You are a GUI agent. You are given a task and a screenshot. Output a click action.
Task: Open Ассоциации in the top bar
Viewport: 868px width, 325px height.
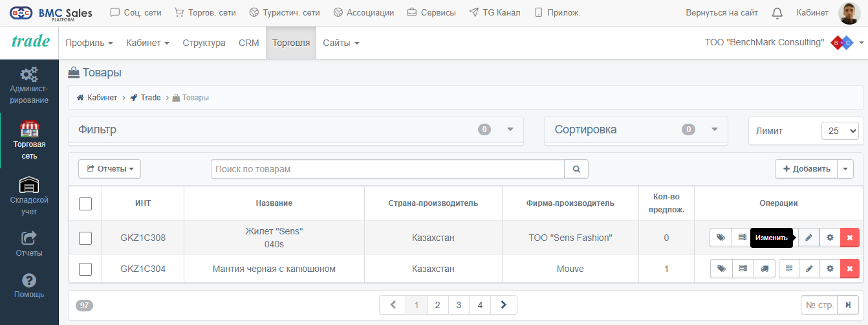pyautogui.click(x=363, y=12)
